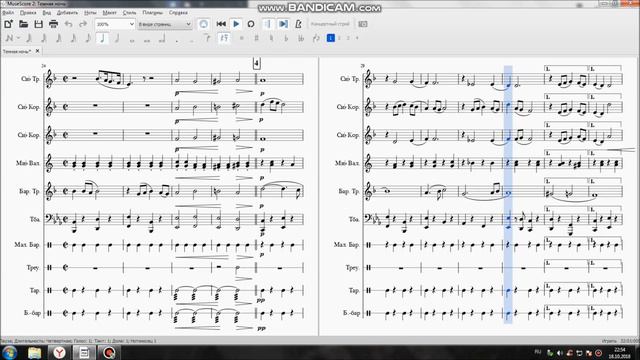Open the Плагины menu
The height and width of the screenshot is (360, 640).
click(x=152, y=13)
